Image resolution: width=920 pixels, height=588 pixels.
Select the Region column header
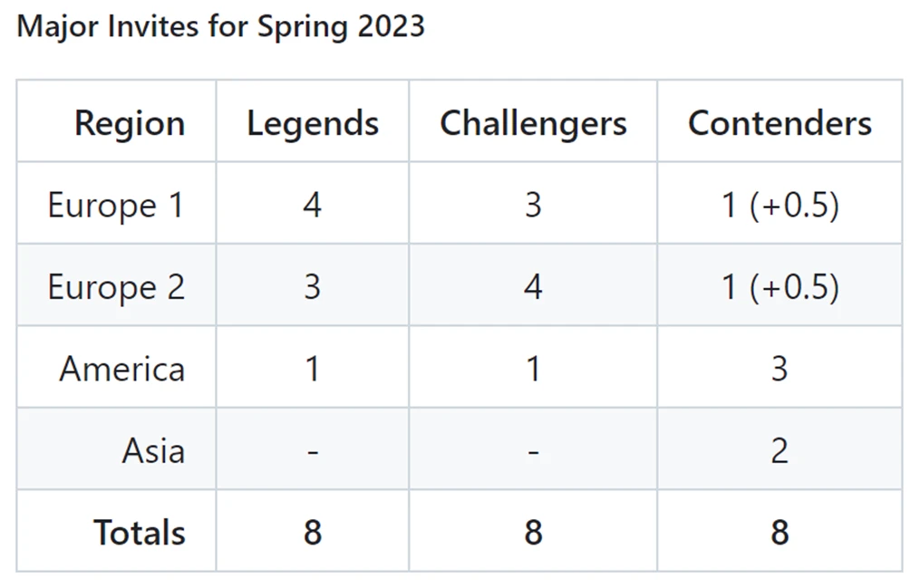coord(130,123)
